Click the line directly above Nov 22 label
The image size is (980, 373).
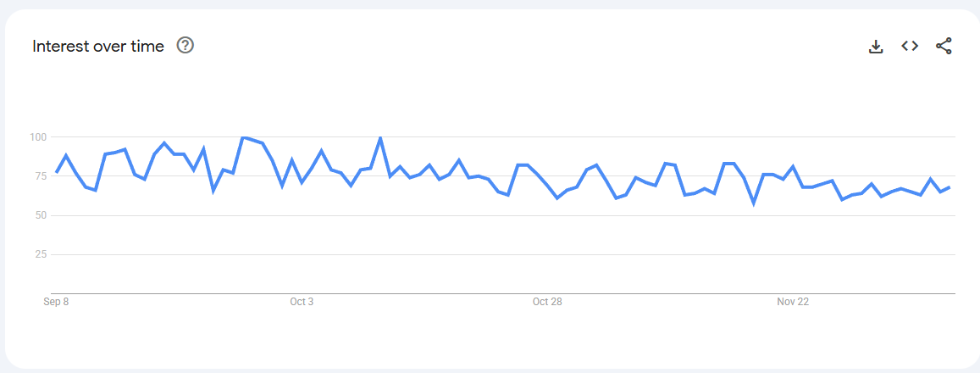click(x=793, y=167)
